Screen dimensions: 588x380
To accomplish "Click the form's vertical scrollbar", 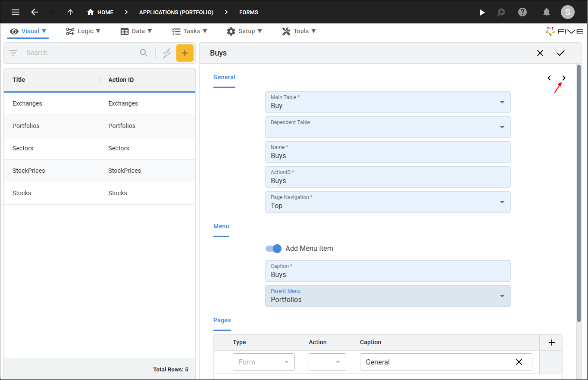I will (x=579, y=193).
